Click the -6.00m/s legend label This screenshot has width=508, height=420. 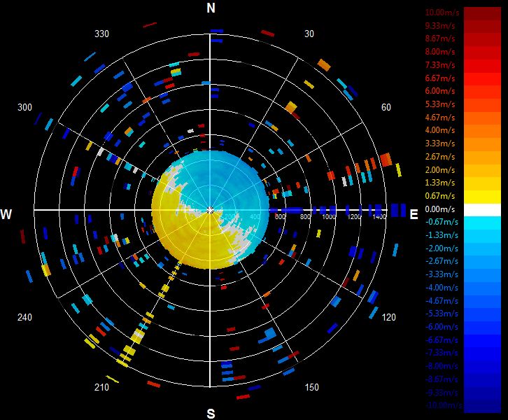tap(442, 327)
